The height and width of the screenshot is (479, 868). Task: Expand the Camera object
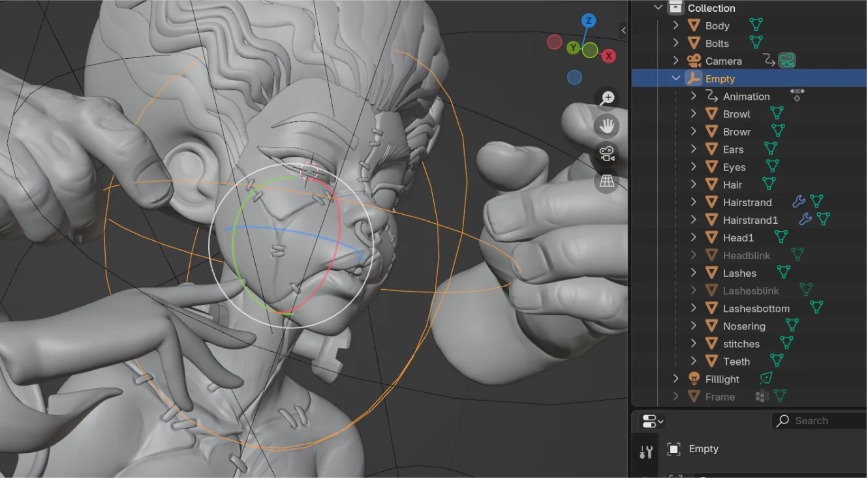676,61
